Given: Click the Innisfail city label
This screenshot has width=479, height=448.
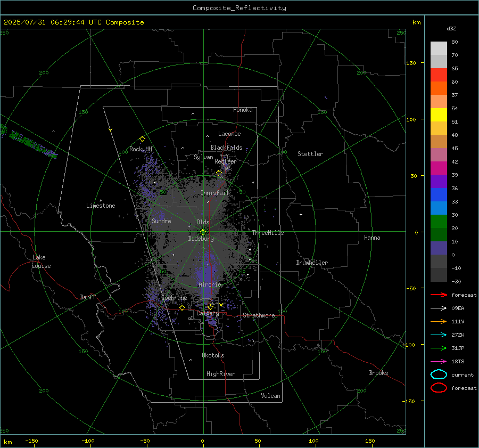Looking at the screenshot, I should [x=214, y=193].
